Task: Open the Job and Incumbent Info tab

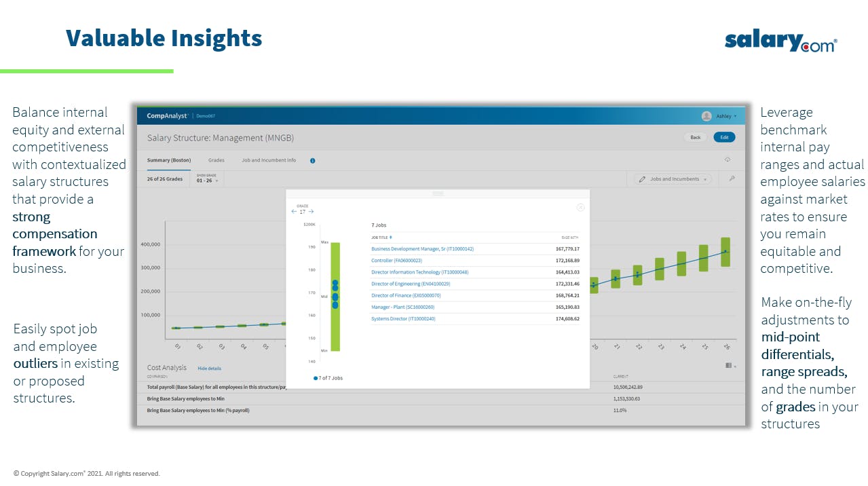Action: [269, 161]
